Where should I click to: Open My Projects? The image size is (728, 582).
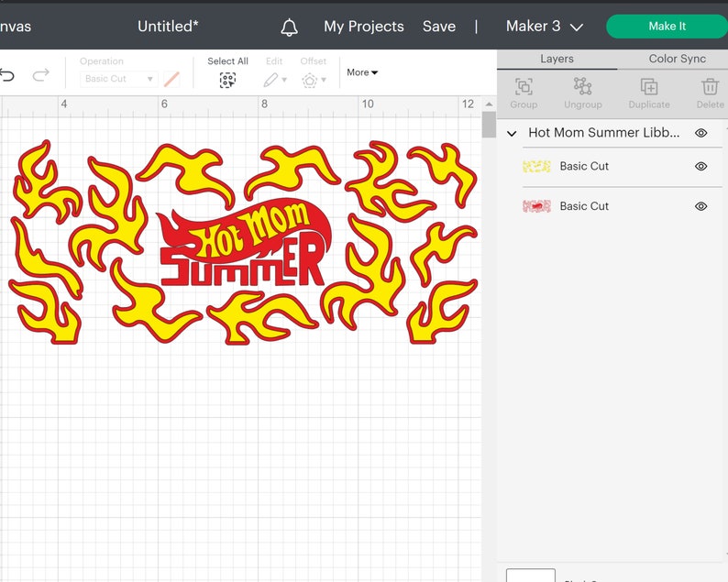(x=363, y=27)
